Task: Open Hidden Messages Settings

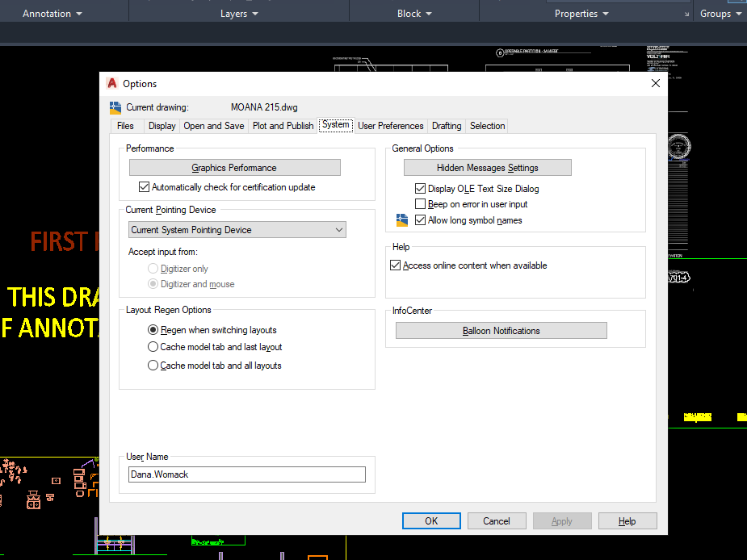Action: 488,168
